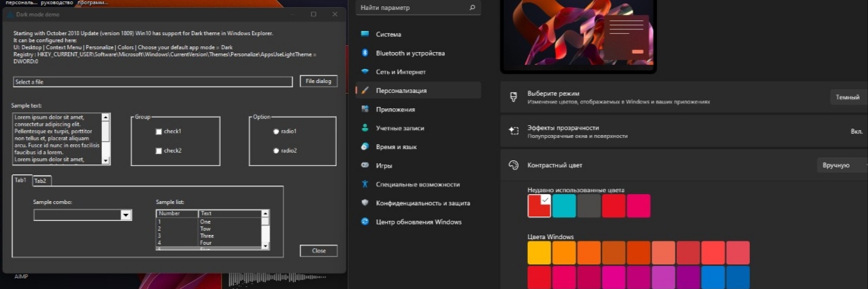Click the Время и язык globe icon
Image resolution: width=868 pixels, height=289 pixels.
pos(365,147)
